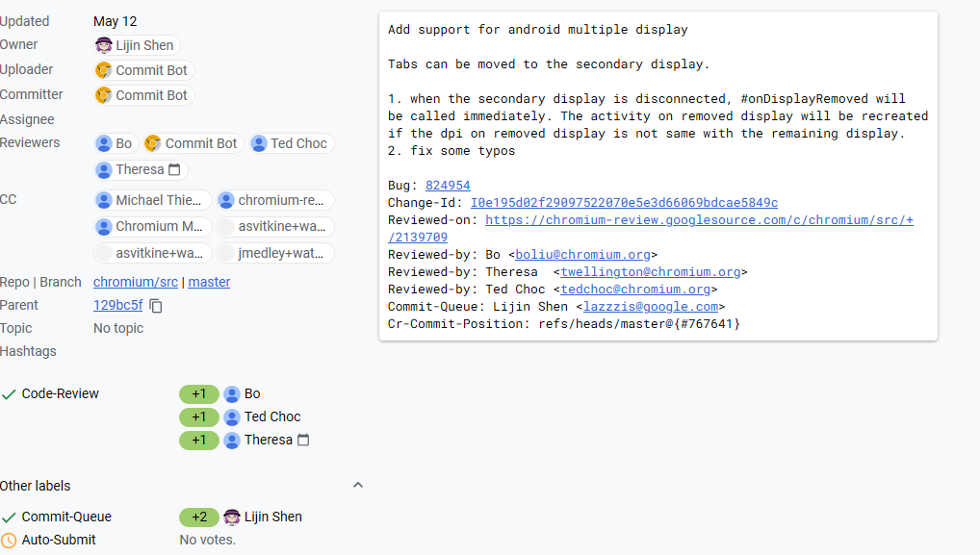The width and height of the screenshot is (980, 555).
Task: Click the calendar icon next to Theresa's vote
Action: [303, 440]
